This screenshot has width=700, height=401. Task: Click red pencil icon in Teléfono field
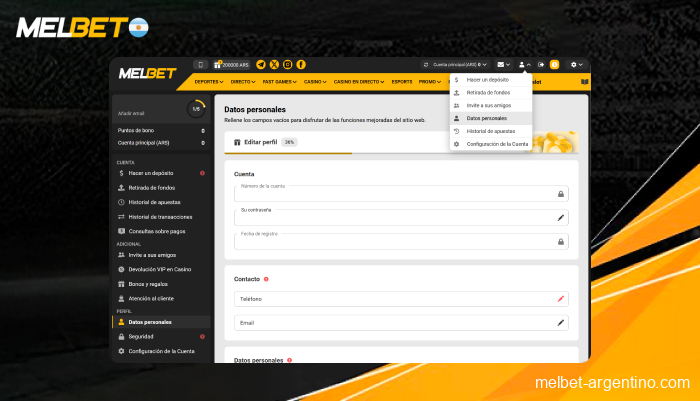pos(561,299)
